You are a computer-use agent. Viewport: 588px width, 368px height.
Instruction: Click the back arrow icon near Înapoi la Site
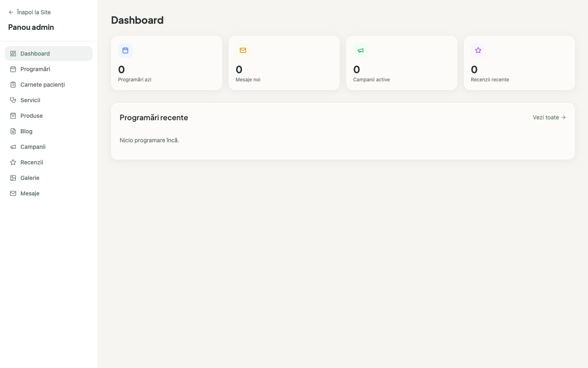click(x=11, y=12)
